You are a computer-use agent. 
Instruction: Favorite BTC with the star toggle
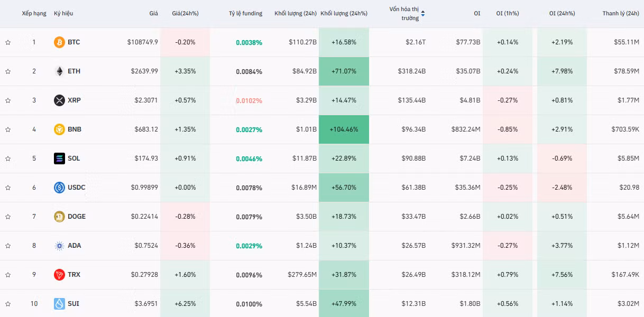(x=8, y=42)
